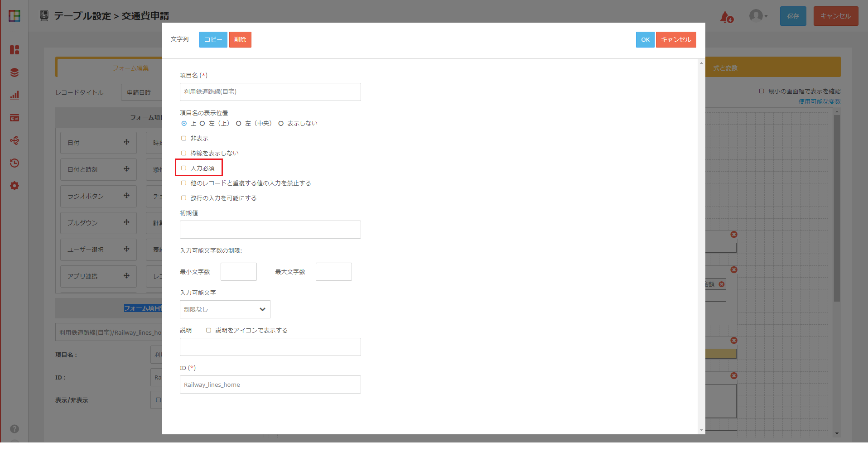This screenshot has height=471, width=868.
Task: Select the 日付 form item
Action: point(99,143)
